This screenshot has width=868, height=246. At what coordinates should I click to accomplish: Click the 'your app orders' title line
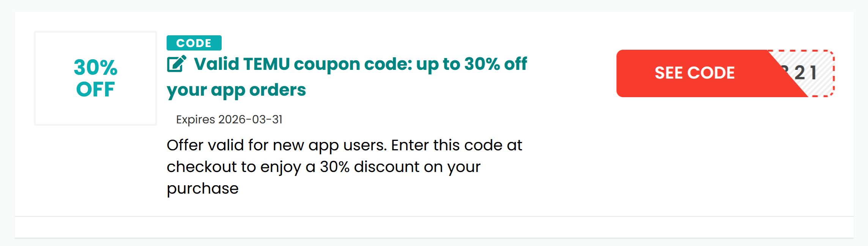[236, 90]
